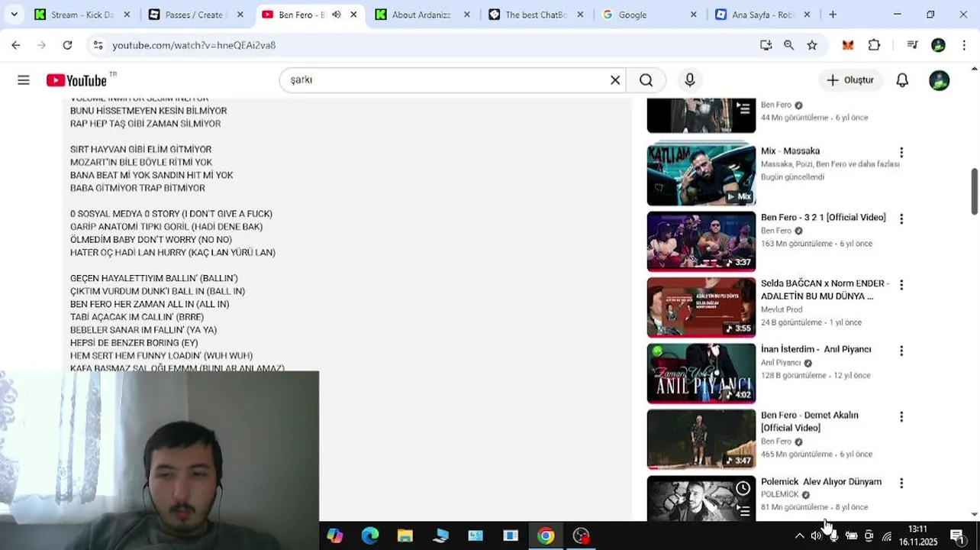Screen dimensions: 980x550
Task: Open a new browser tab
Action: (833, 15)
